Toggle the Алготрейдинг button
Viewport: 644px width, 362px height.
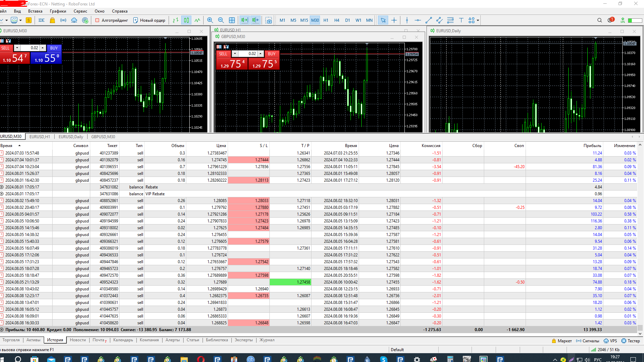click(112, 20)
